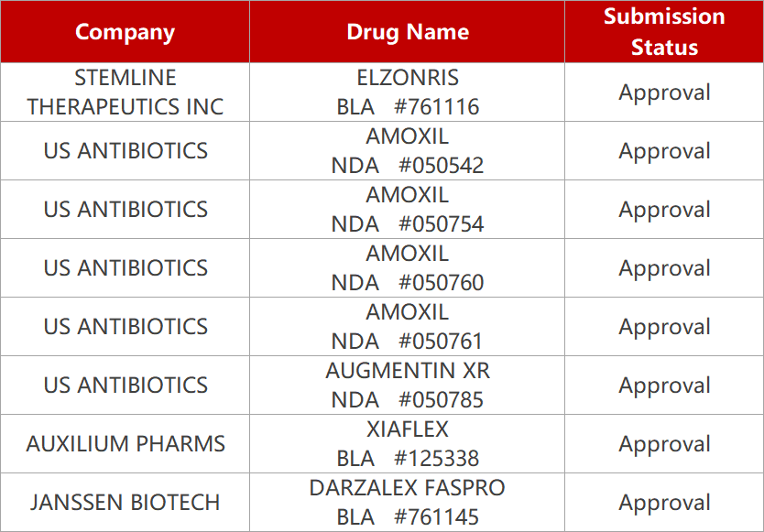
Task: Select the XIAFLEX BLA #125338 cell
Action: pos(407,444)
